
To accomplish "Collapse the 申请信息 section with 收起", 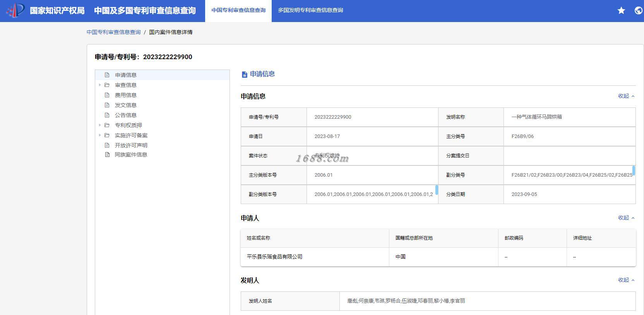I will tap(626, 96).
